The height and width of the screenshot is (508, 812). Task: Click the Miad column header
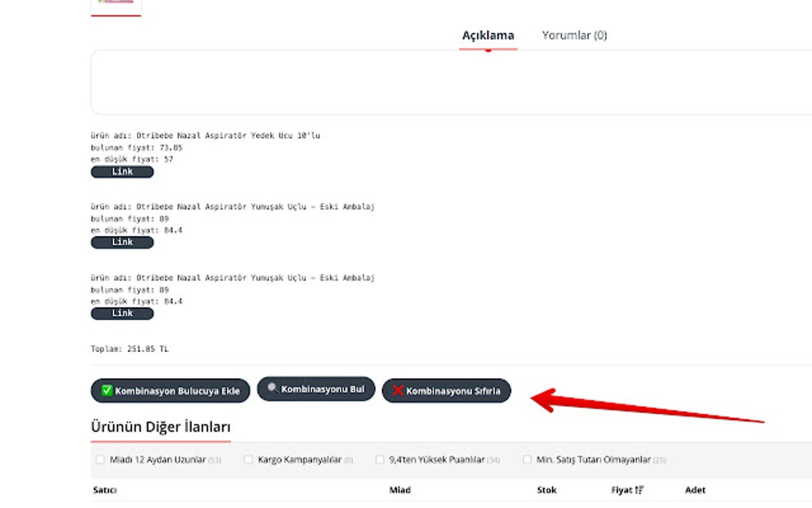pos(400,490)
